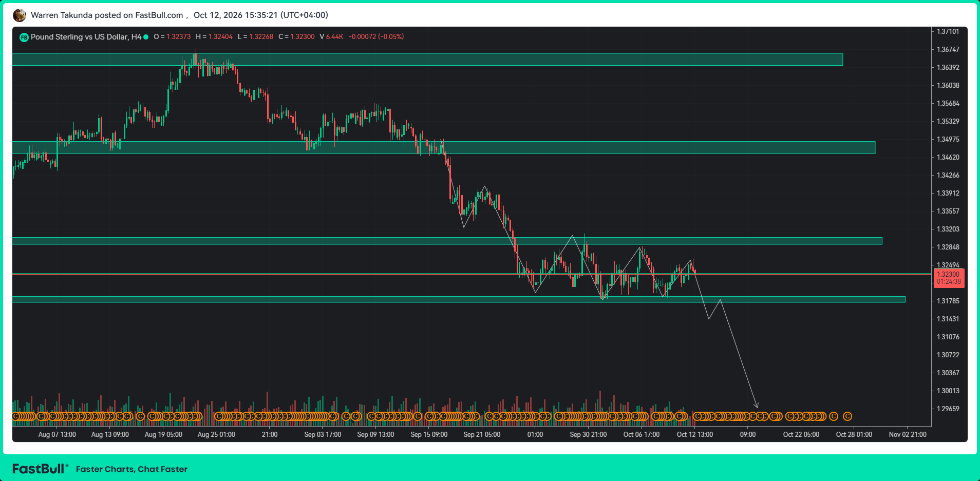Screen dimensions: 980x481
Task: Click time axis label Aug 19 05:00
Action: [163, 435]
